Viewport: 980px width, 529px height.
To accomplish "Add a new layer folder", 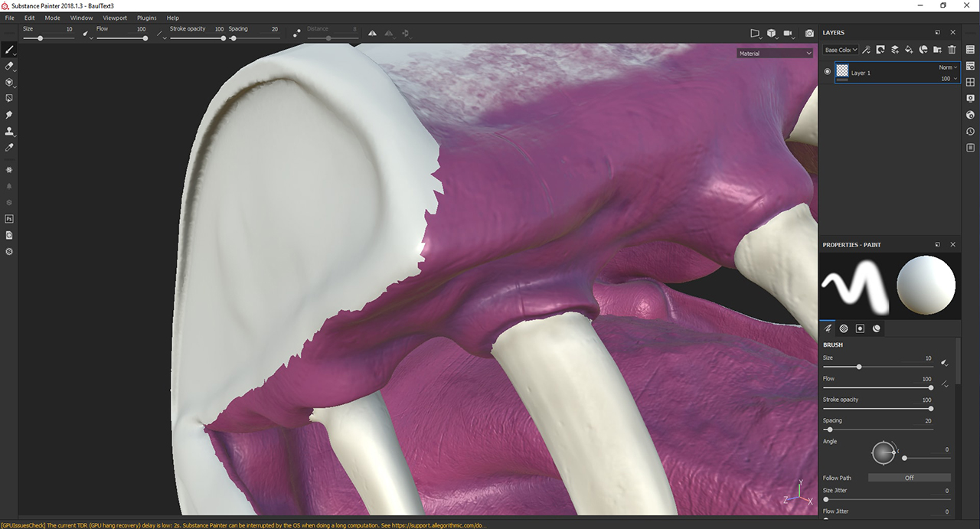I will pos(937,50).
